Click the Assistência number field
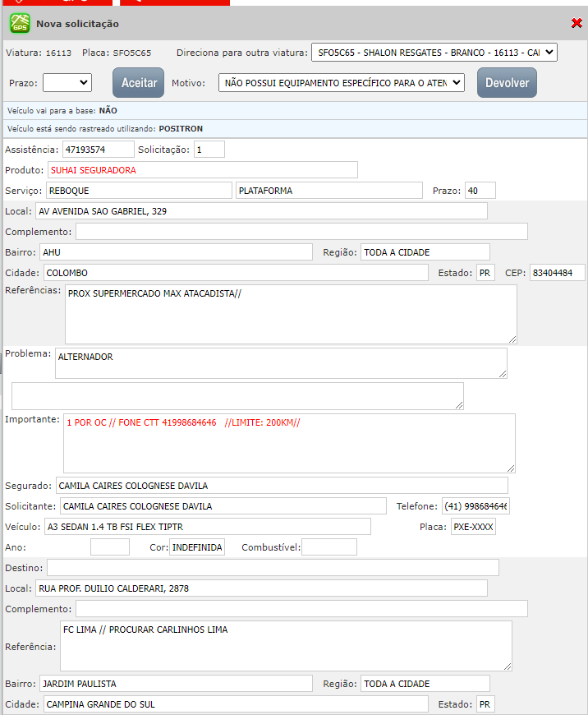 [98, 149]
